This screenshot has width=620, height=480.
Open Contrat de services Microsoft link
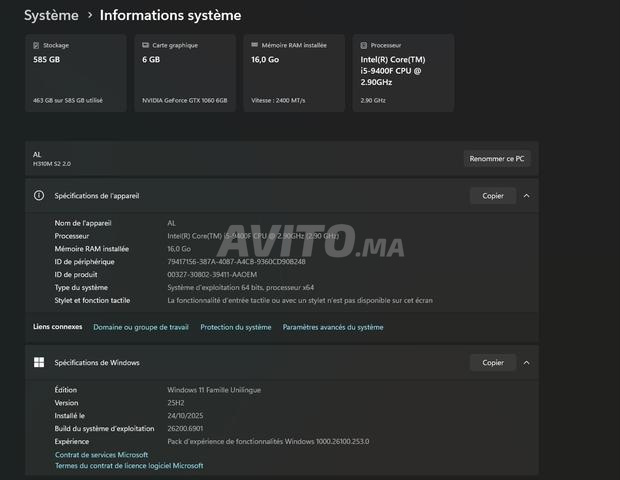101,454
